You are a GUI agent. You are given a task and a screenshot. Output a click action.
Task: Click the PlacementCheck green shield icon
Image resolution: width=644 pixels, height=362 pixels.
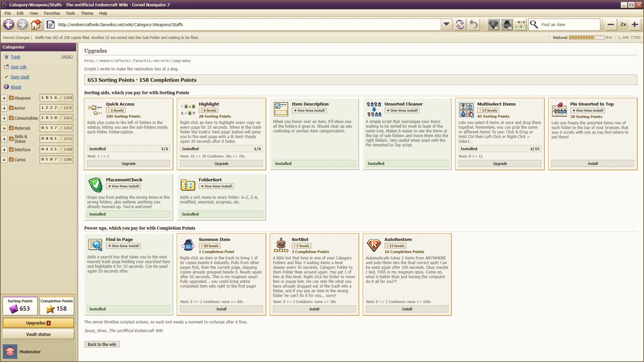point(95,185)
